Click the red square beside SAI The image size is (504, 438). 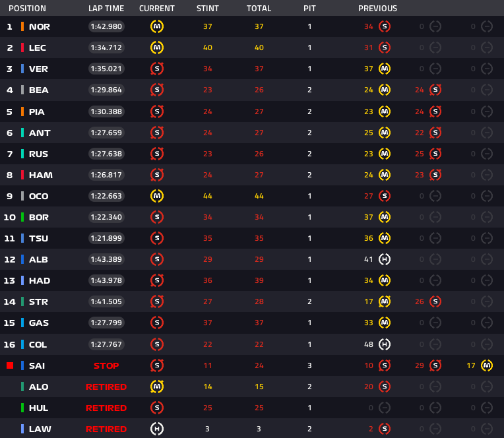pos(10,365)
